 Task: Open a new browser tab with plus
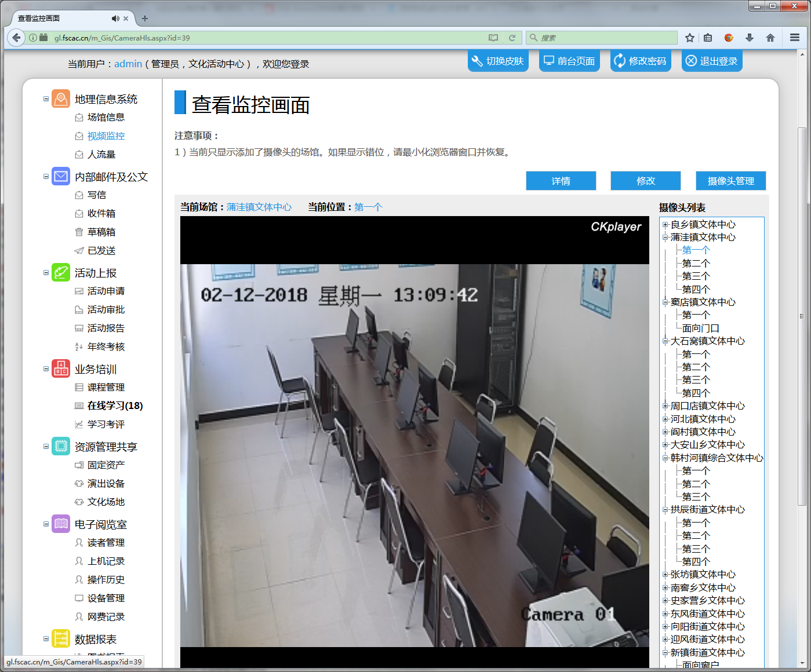pyautogui.click(x=145, y=19)
